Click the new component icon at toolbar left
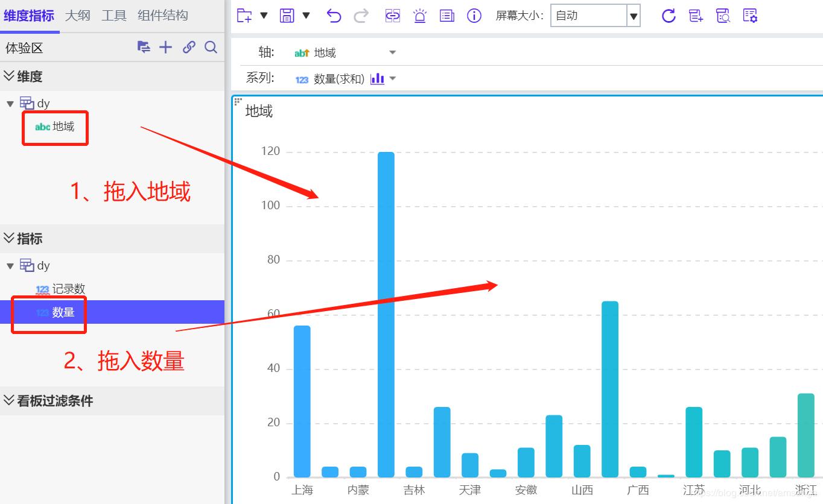This screenshot has width=823, height=504. coord(245,16)
